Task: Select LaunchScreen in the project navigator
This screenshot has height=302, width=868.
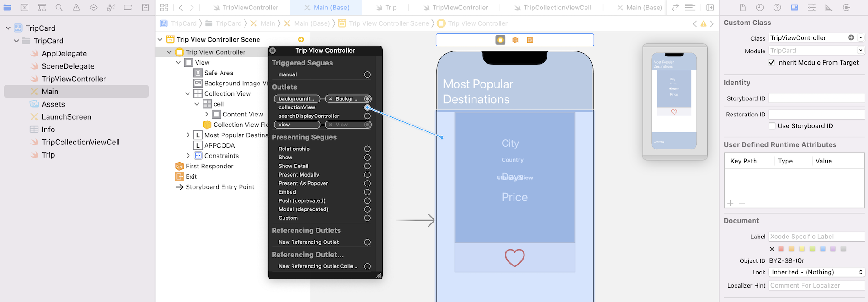Action: (66, 117)
